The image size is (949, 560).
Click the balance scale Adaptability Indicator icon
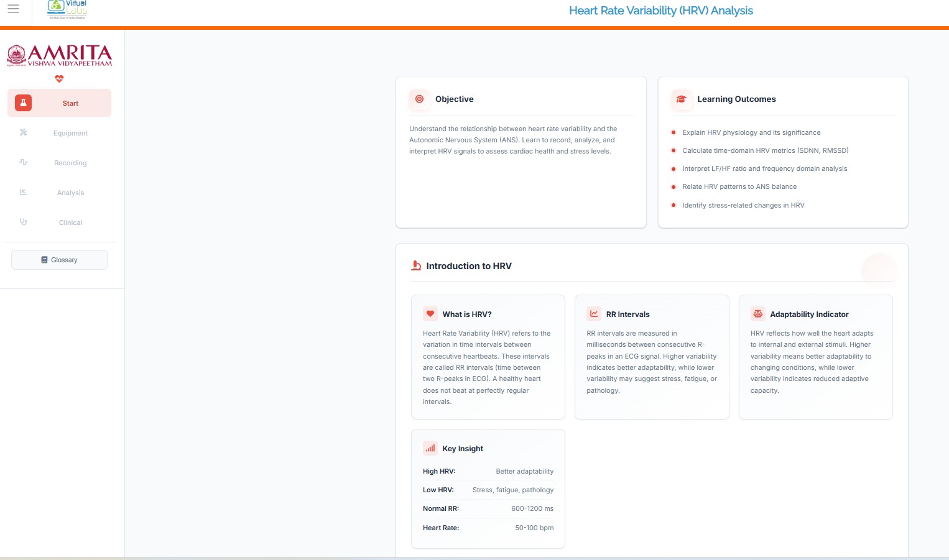[757, 314]
